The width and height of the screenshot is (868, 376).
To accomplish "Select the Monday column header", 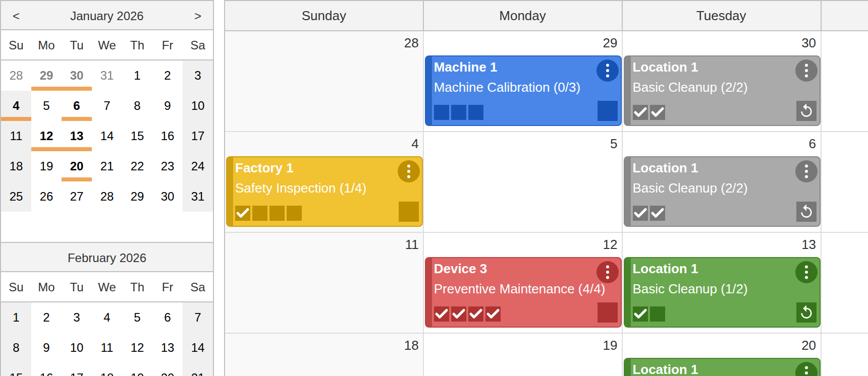I will click(x=522, y=16).
